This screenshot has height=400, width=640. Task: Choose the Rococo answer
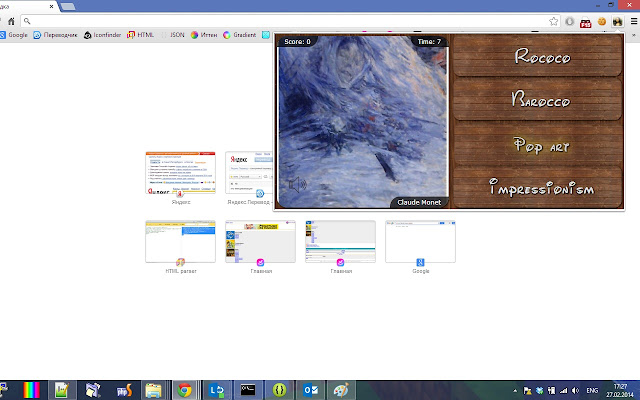click(538, 56)
